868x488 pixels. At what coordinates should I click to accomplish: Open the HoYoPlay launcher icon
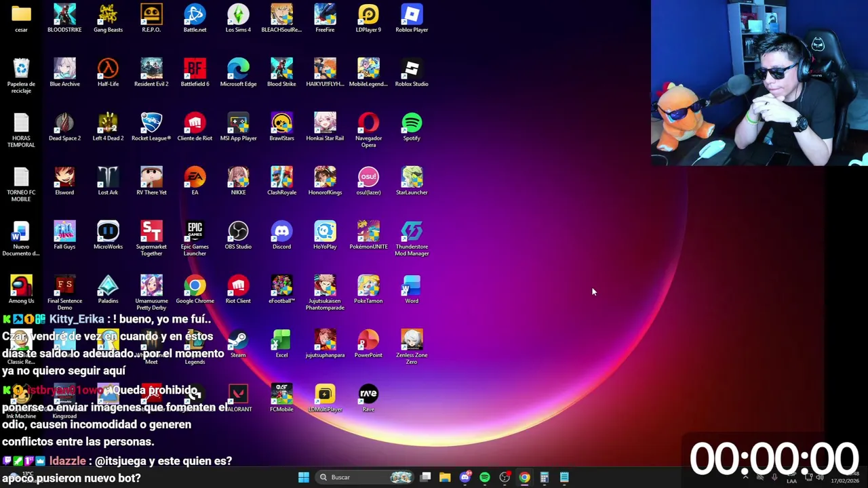click(325, 235)
